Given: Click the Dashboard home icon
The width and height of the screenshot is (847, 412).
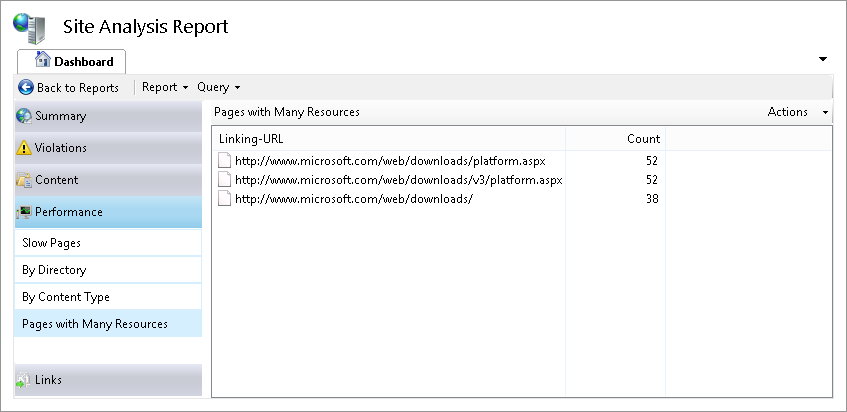Looking at the screenshot, I should pyautogui.click(x=43, y=60).
